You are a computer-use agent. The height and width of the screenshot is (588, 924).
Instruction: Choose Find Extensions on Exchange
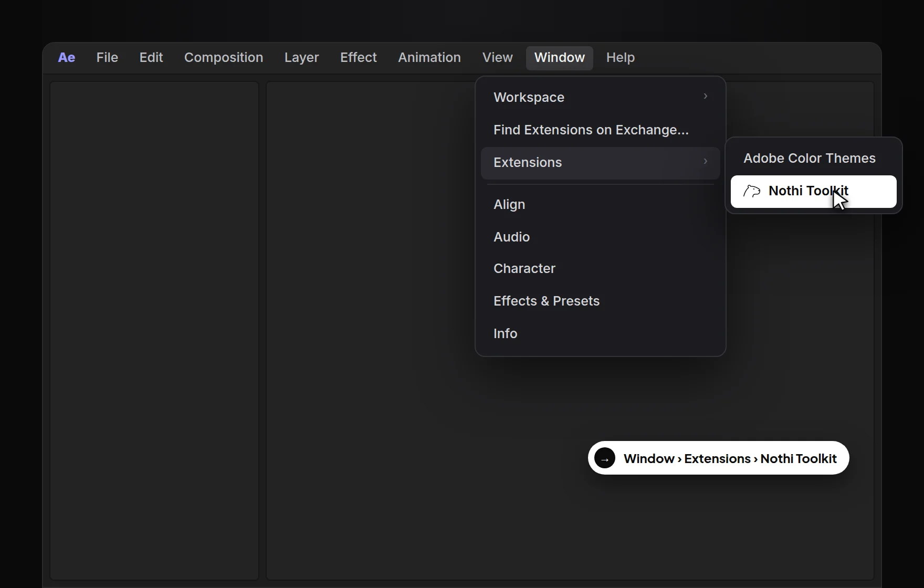point(601,130)
